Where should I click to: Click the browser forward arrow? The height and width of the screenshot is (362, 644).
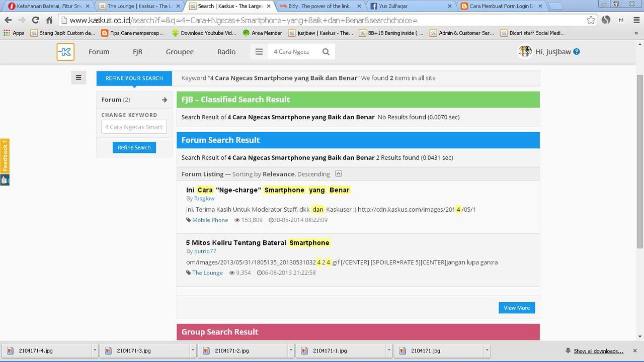tap(22, 20)
